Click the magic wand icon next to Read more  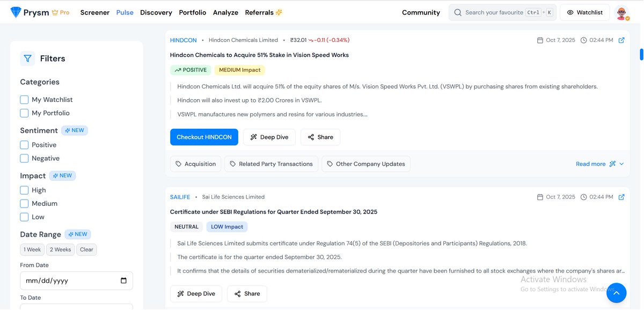coord(612,164)
